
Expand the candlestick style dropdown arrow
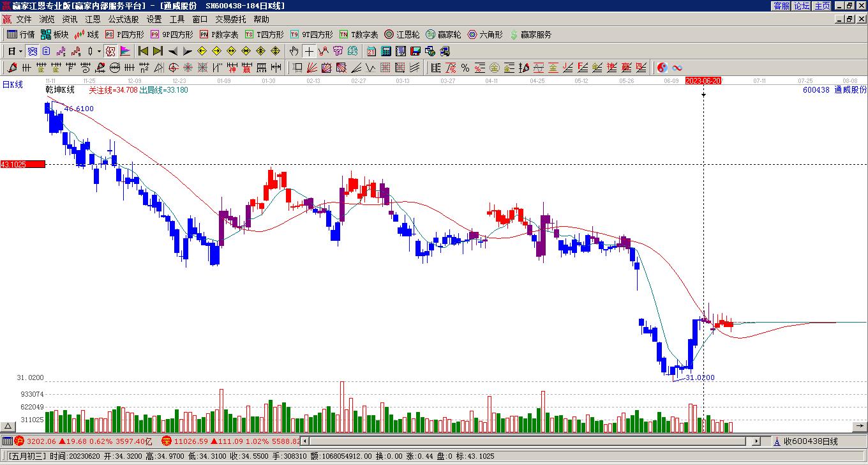(x=99, y=51)
